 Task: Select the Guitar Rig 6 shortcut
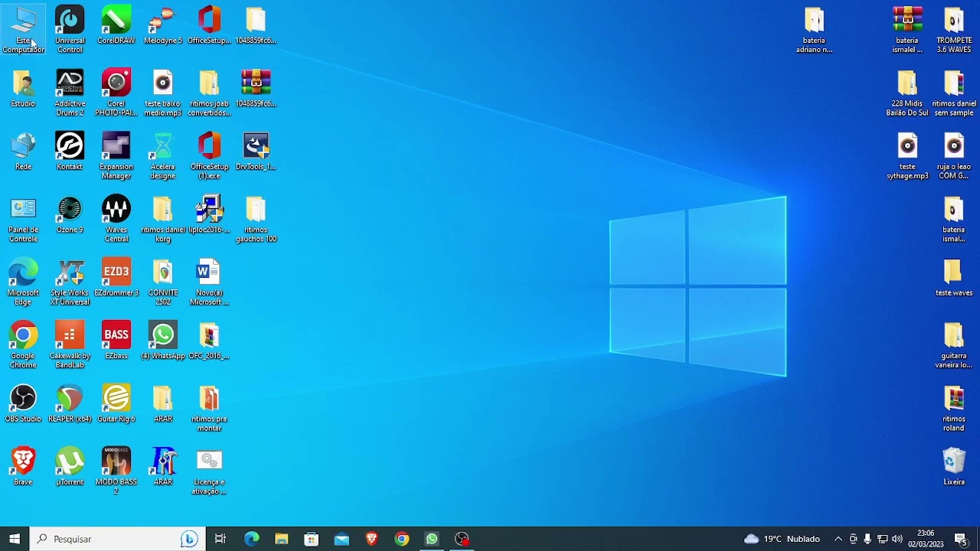coord(116,404)
